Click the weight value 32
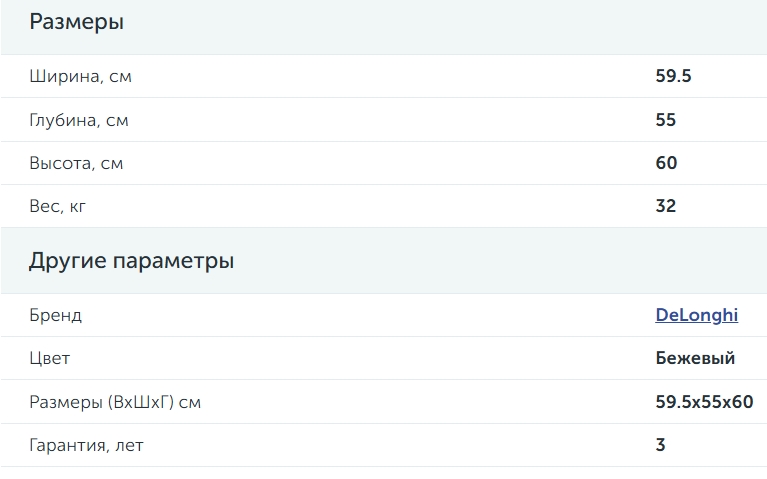The height and width of the screenshot is (479, 767). [x=666, y=206]
